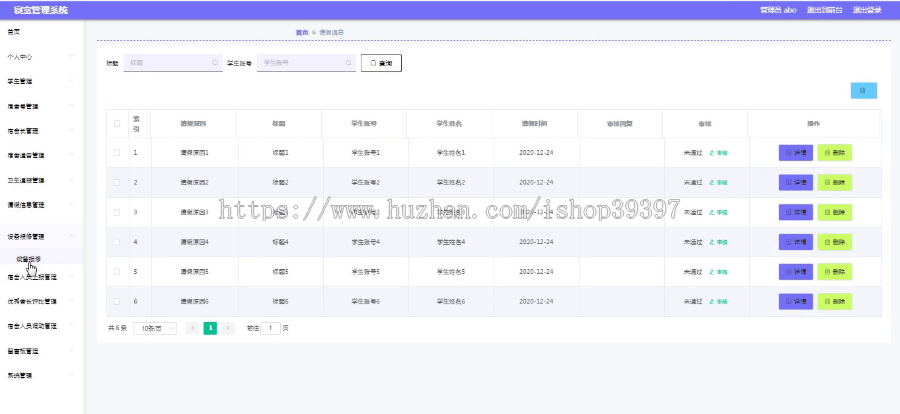Click the green page 1 button
The width and height of the screenshot is (900, 414).
click(210, 328)
